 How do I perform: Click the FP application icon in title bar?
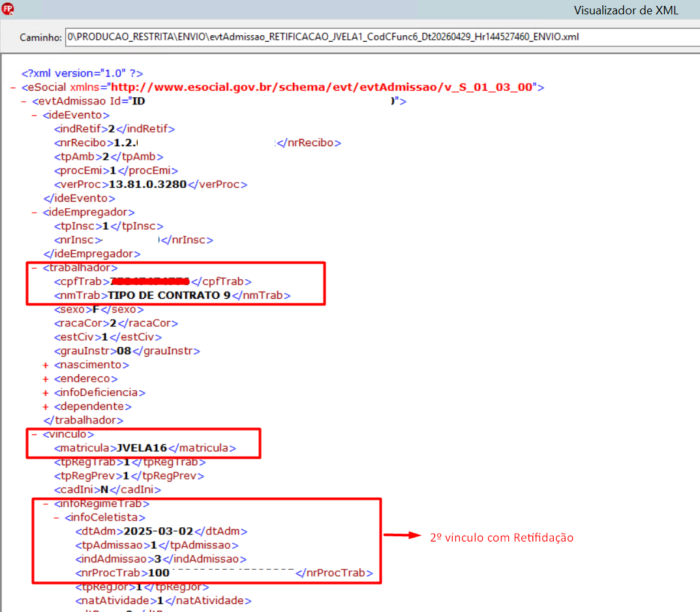click(8, 9)
